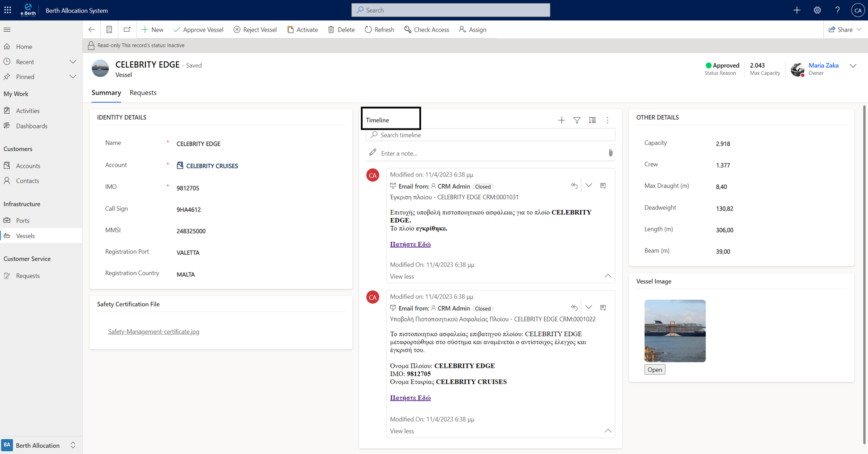The height and width of the screenshot is (454, 868).
Task: Click Maria Zaka owner avatar
Action: [797, 69]
